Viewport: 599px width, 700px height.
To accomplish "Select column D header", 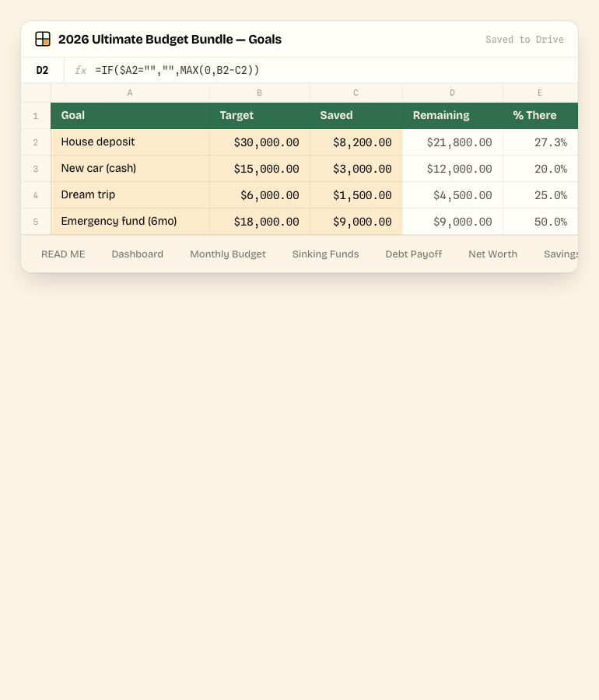I will point(452,93).
